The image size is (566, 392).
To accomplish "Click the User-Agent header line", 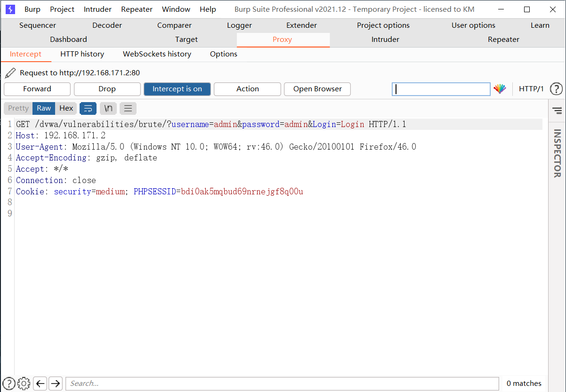I will [216, 147].
